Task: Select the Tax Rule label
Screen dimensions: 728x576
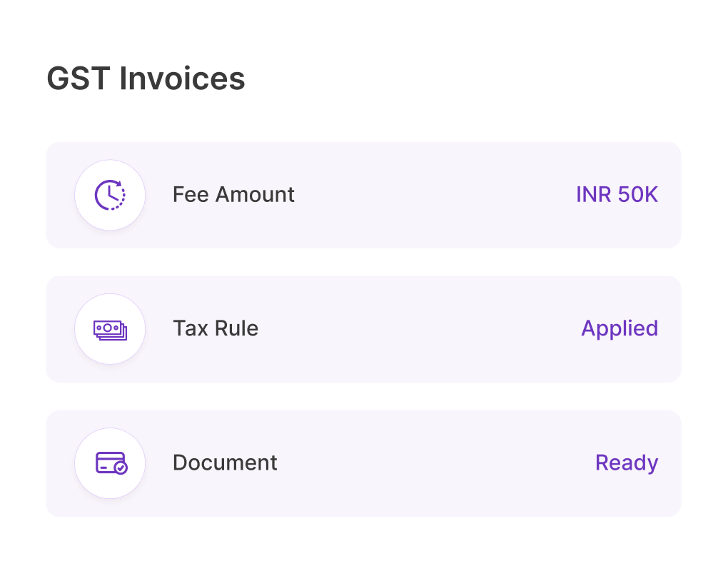Action: tap(216, 328)
